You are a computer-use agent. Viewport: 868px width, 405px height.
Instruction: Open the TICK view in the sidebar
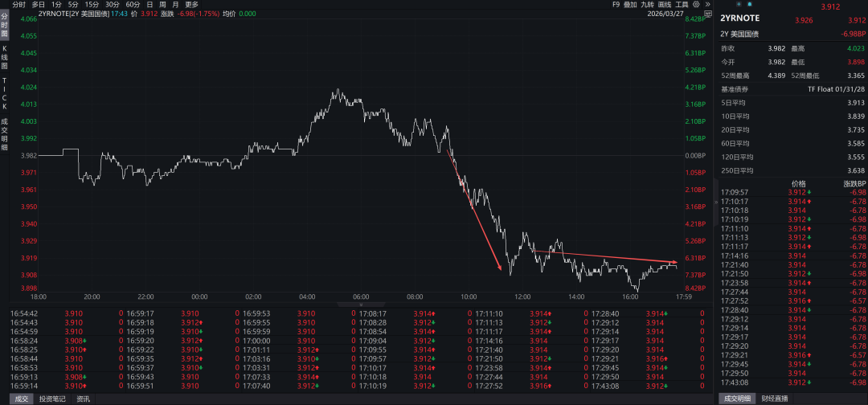tap(4, 93)
